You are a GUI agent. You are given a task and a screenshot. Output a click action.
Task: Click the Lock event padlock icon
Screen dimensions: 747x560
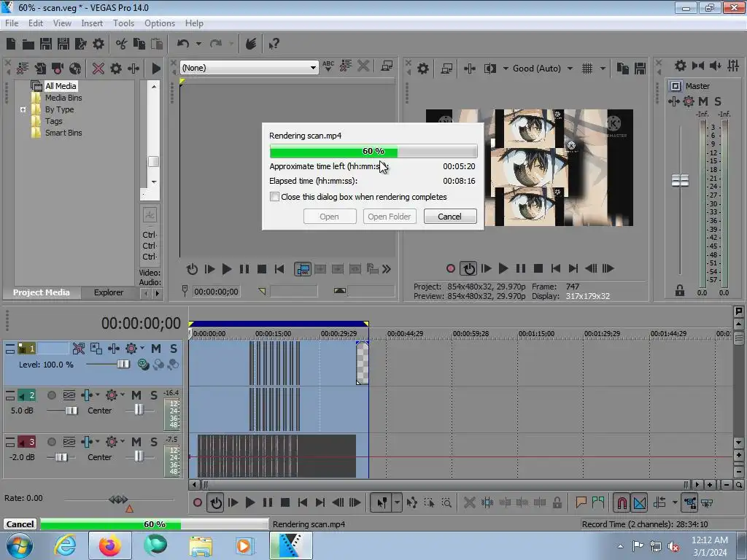[557, 502]
